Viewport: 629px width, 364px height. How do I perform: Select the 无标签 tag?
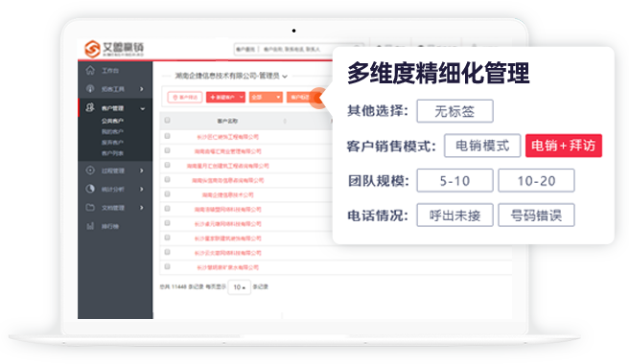point(454,111)
